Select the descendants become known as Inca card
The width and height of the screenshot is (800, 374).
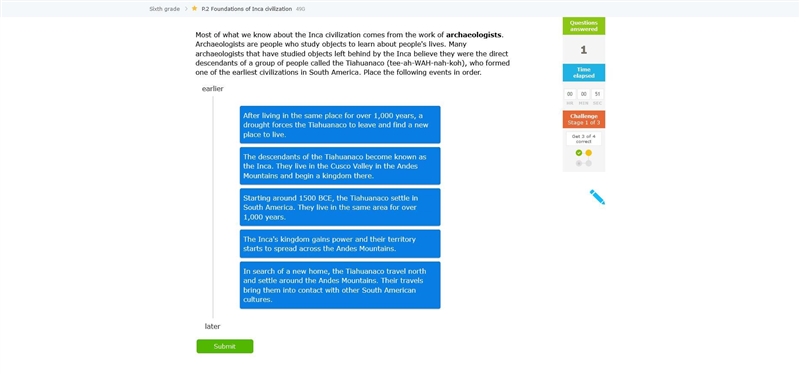point(340,166)
